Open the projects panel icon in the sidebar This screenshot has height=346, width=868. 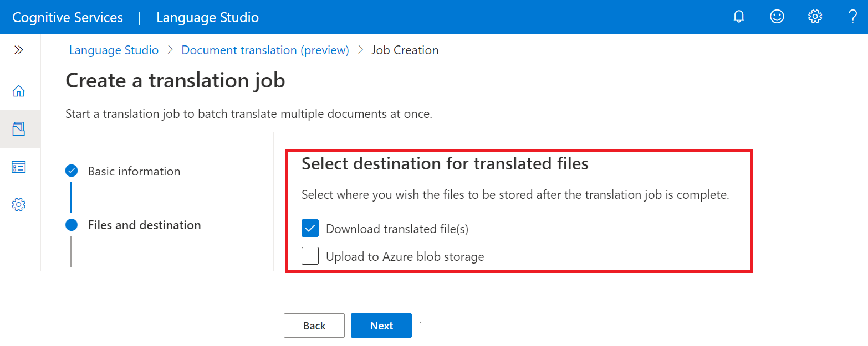[x=19, y=166]
